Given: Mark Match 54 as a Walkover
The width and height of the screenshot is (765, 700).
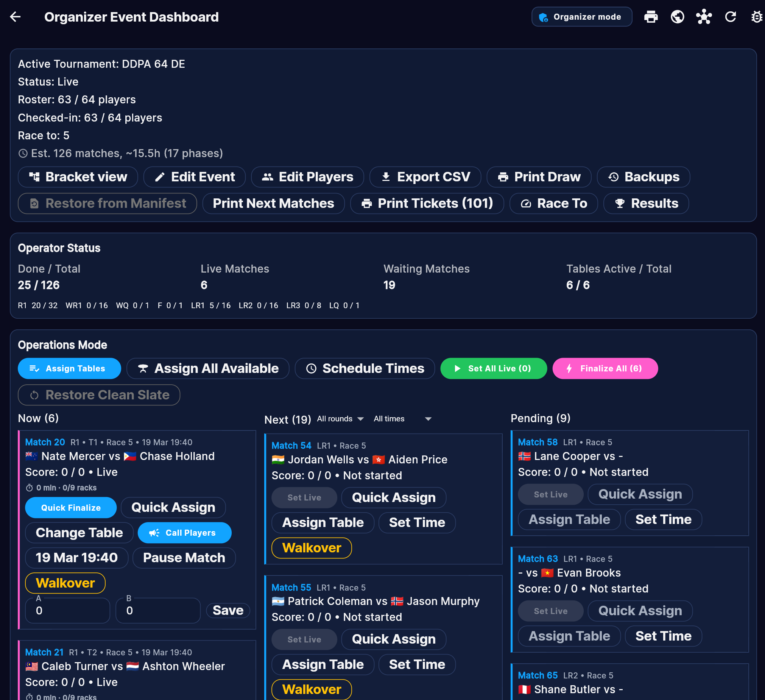Looking at the screenshot, I should click(311, 548).
